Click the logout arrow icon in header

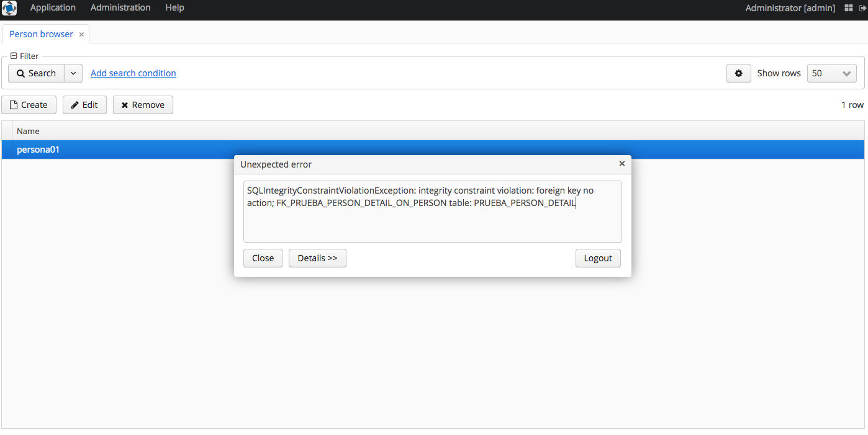click(x=862, y=9)
